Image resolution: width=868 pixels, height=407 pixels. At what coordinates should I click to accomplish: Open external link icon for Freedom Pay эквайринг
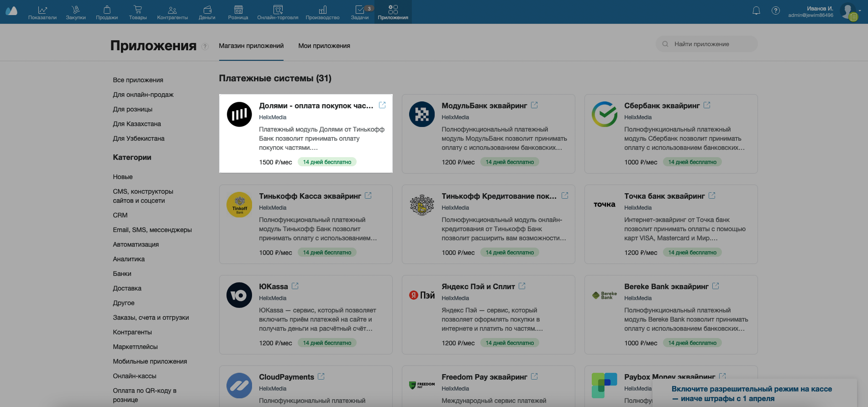tap(534, 376)
